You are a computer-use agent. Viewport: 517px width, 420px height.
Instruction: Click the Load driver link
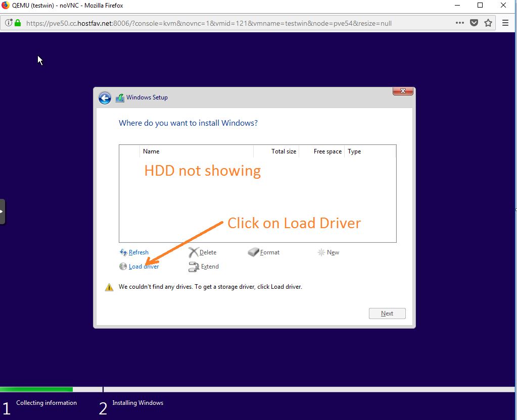pos(144,267)
